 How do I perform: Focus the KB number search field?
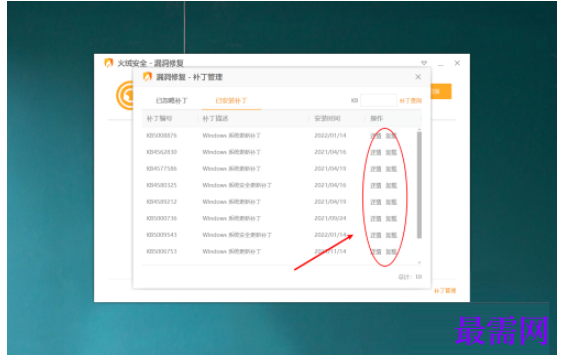point(378,101)
